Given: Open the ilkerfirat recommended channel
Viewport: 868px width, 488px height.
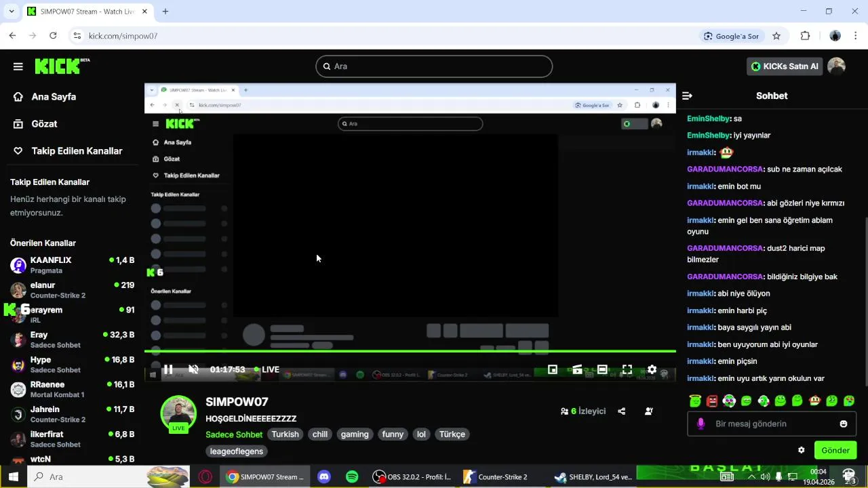Looking at the screenshot, I should pyautogui.click(x=72, y=439).
